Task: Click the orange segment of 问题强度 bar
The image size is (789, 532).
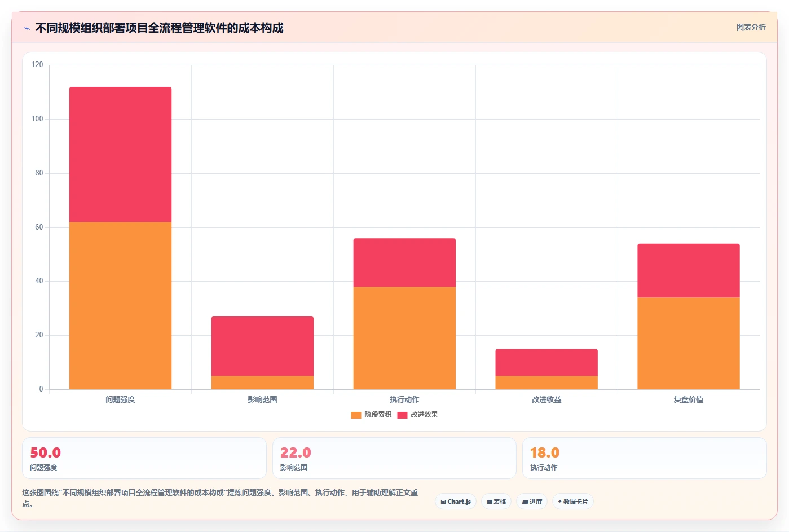Action: [120, 305]
